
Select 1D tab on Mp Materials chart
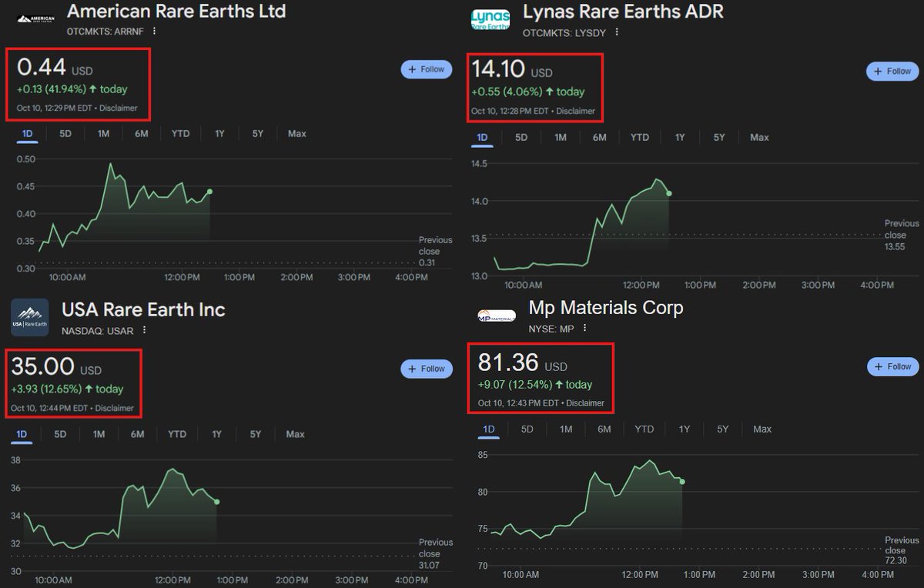tap(488, 429)
